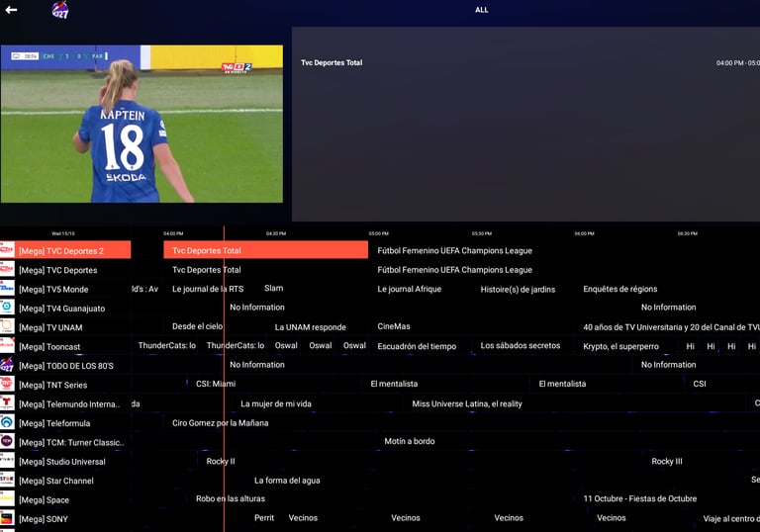The height and width of the screenshot is (532, 760).
Task: Click Teleformula channel logo
Action: pos(7,422)
